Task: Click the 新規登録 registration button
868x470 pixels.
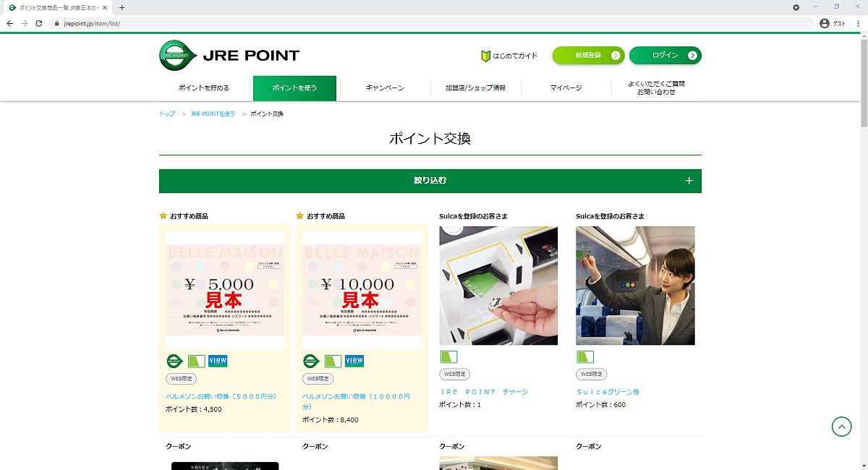Action: (588, 55)
